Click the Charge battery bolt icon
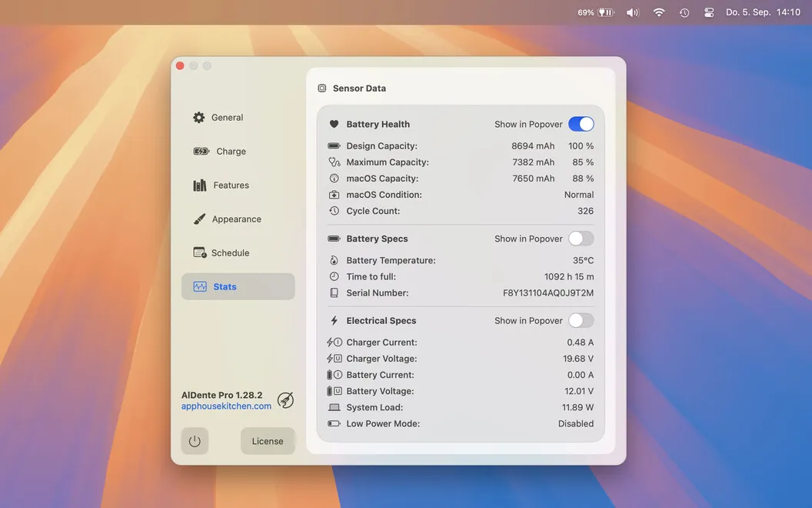The height and width of the screenshot is (508, 812). click(201, 152)
